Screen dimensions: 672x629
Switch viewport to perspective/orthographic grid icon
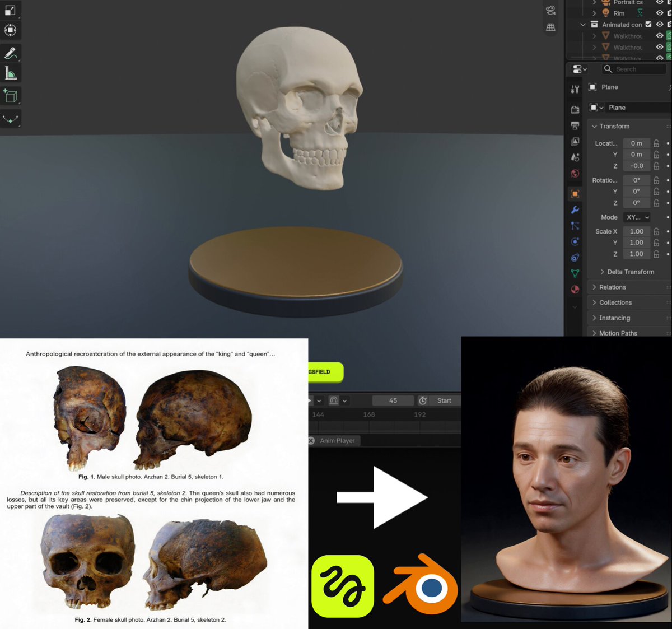point(550,27)
